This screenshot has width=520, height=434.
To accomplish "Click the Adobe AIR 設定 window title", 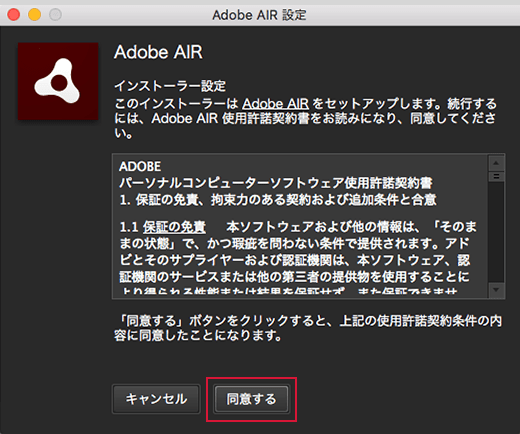I will [x=259, y=15].
